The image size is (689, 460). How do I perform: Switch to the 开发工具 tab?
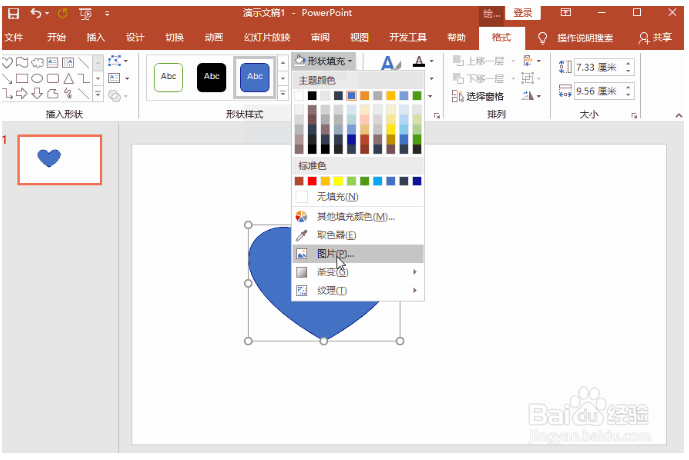[408, 37]
